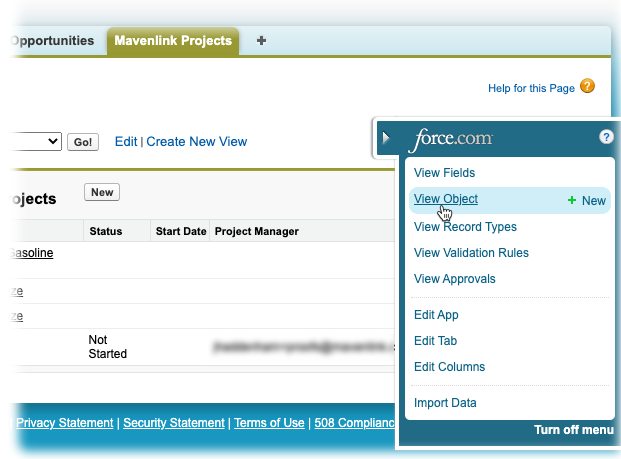Image resolution: width=621 pixels, height=459 pixels.
Task: Open the view selection dropdown
Action: click(x=36, y=141)
